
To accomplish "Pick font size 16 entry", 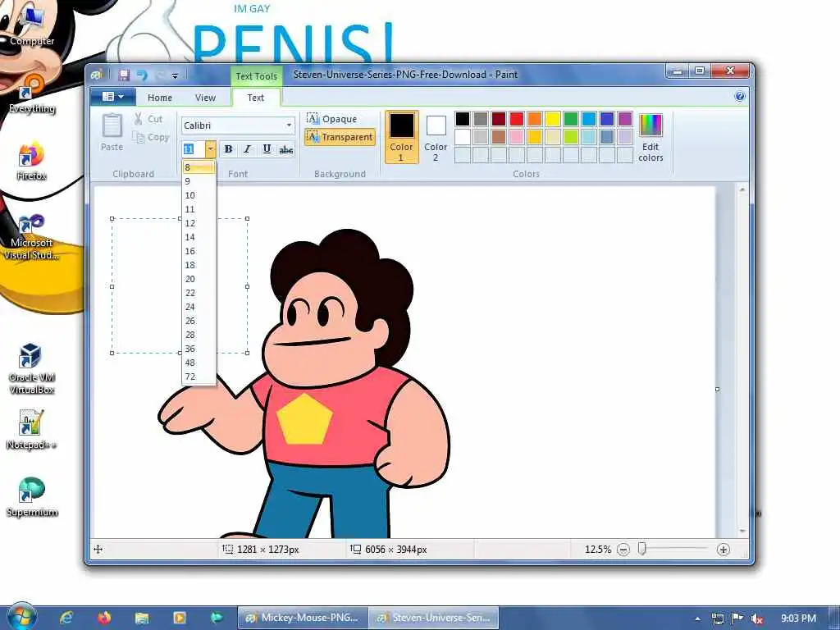I will (x=199, y=251).
